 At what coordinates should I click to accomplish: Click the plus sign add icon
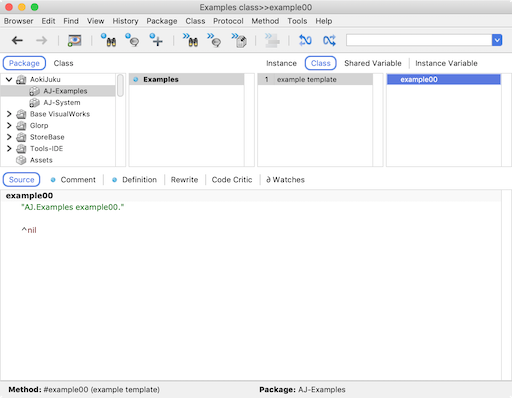(x=156, y=40)
